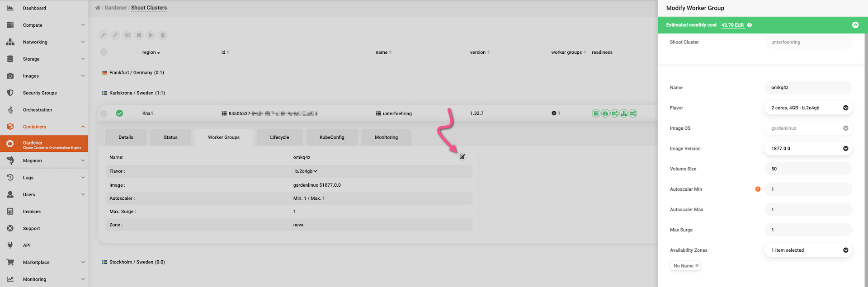This screenshot has height=287, width=868.
Task: Click the help icon beside estimated cost
Action: point(750,25)
